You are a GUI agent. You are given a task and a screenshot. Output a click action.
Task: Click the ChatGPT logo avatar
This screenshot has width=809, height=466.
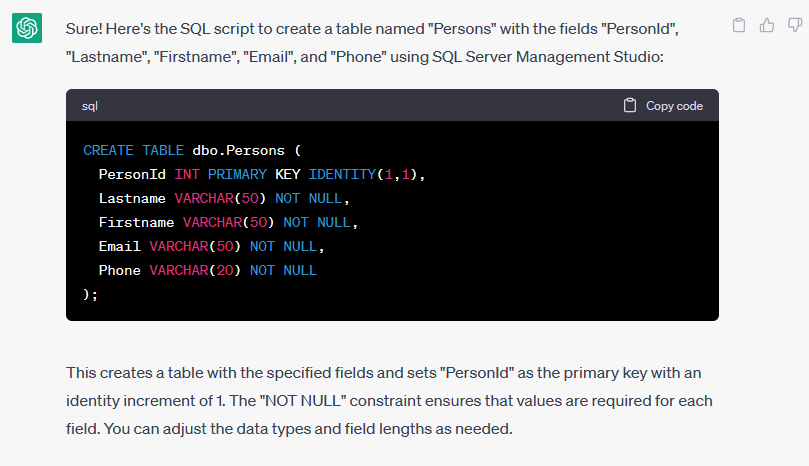point(27,28)
